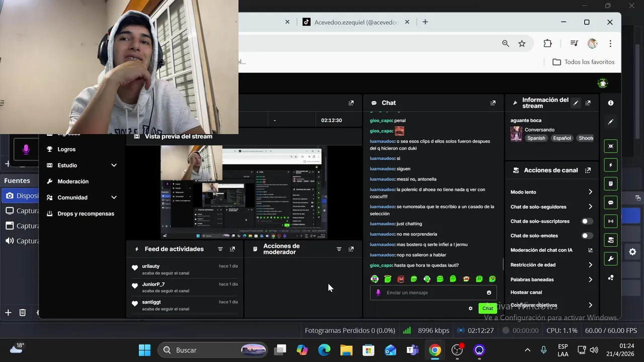Open Moderación del chat con IA link
The width and height of the screenshot is (644, 362).
[551, 250]
